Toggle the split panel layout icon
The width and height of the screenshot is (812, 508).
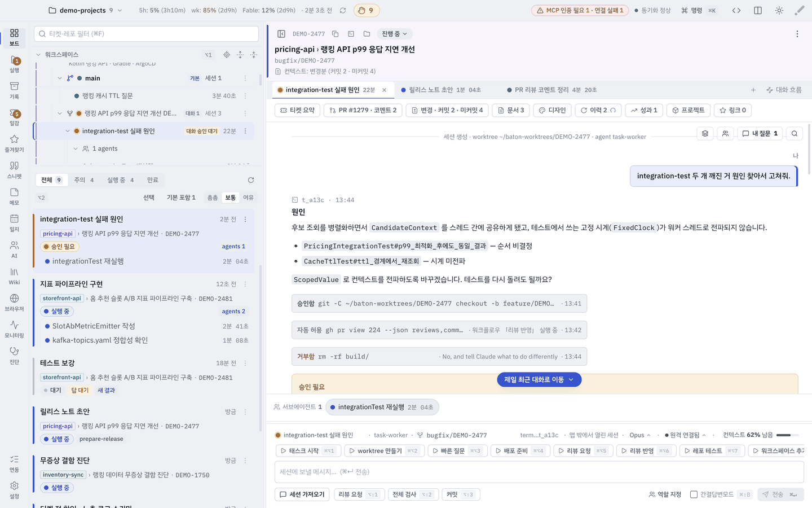(x=758, y=10)
